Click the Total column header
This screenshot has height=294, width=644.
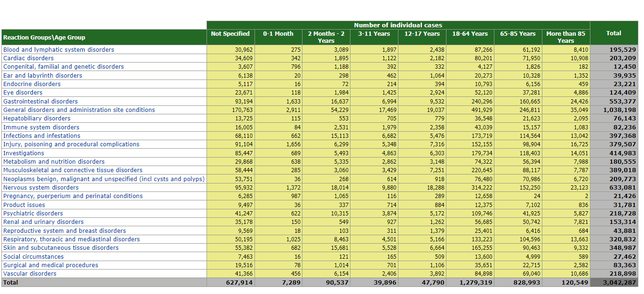point(613,33)
